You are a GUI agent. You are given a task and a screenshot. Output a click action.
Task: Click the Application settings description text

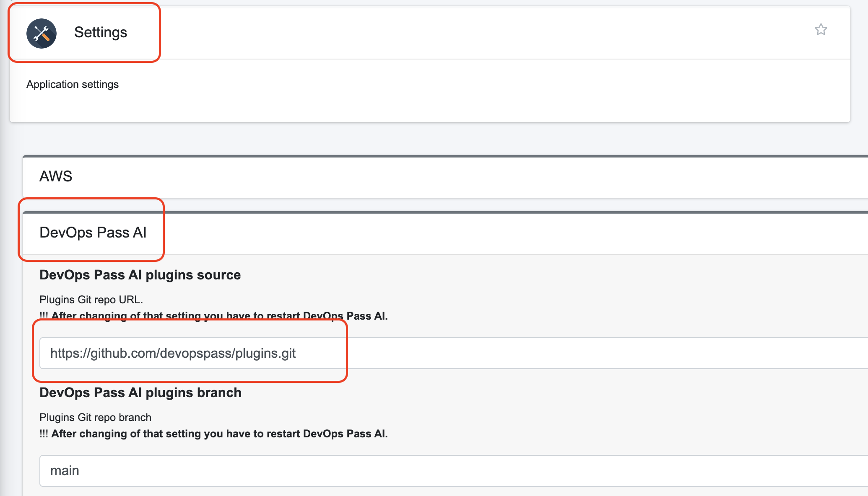point(73,85)
